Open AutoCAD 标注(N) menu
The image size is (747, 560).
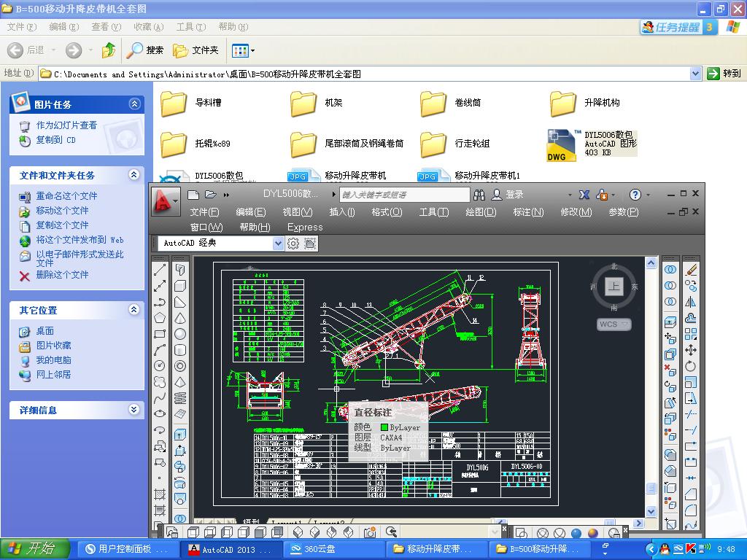pyautogui.click(x=528, y=212)
